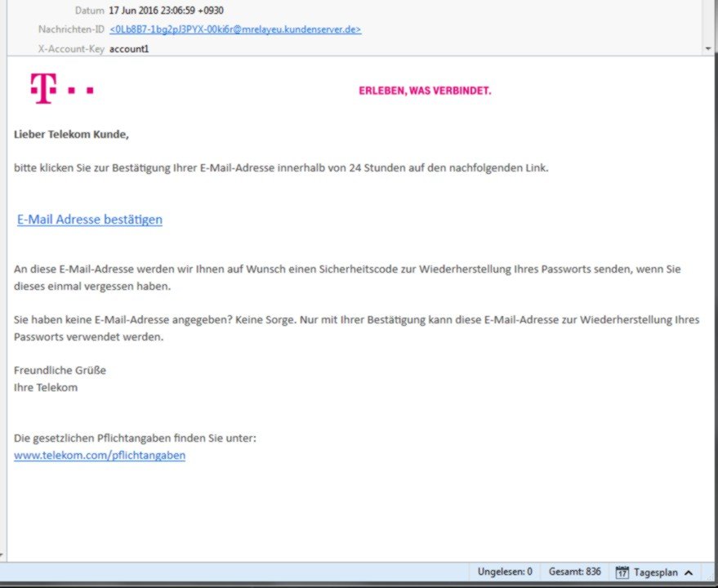
Task: Click the 'E-Mail Adresse bestätigen' link
Action: point(90,220)
